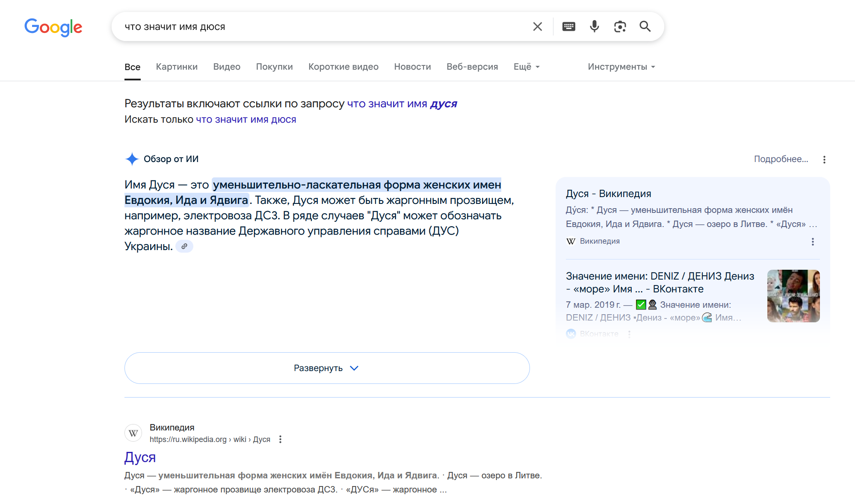The width and height of the screenshot is (855, 504).
Task: Open three-dot menu of Дуся Википедия card
Action: [x=813, y=242]
